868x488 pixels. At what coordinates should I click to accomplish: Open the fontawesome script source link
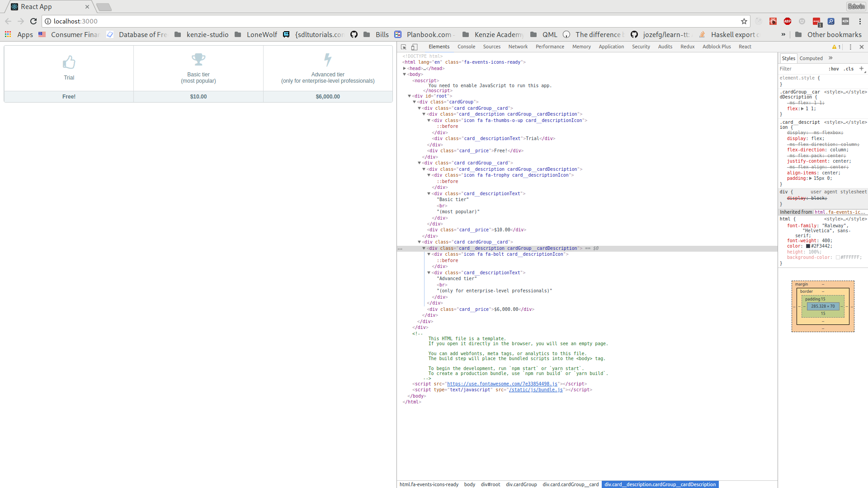[502, 384]
